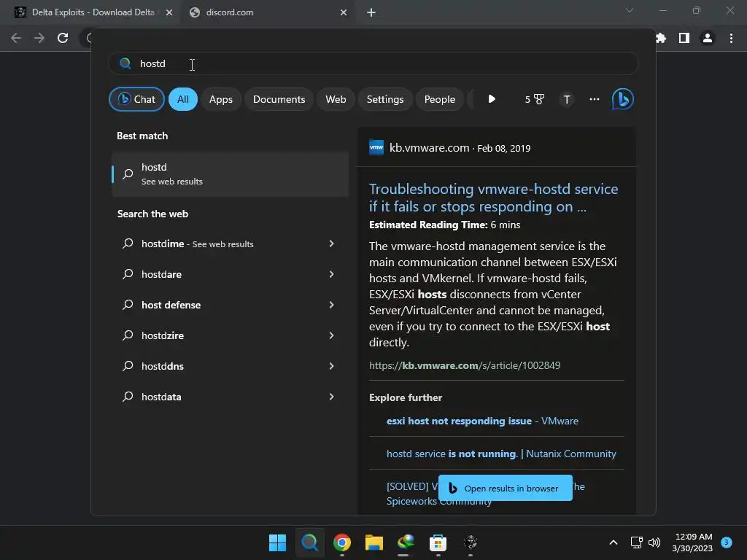747x560 pixels.
Task: Expand hostdare suggestion chevron
Action: [332, 274]
